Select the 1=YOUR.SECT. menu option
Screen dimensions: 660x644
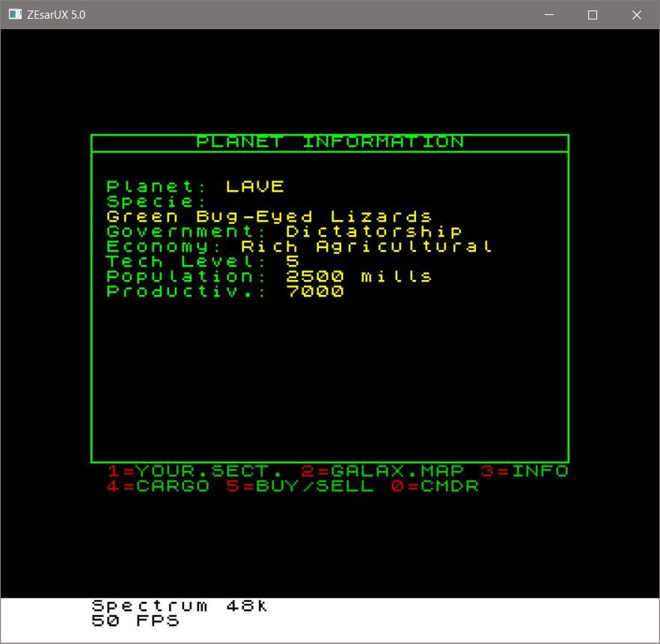pyautogui.click(x=195, y=470)
